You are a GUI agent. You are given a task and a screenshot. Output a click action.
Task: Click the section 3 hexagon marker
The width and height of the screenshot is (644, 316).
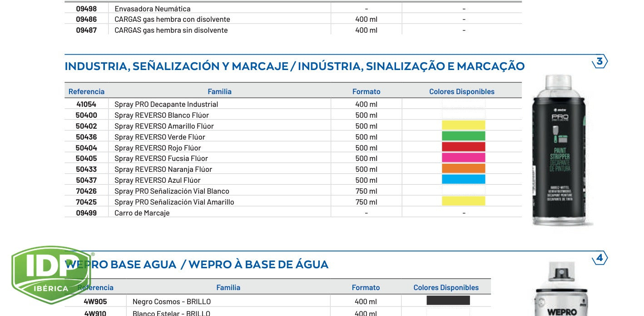tap(599, 62)
